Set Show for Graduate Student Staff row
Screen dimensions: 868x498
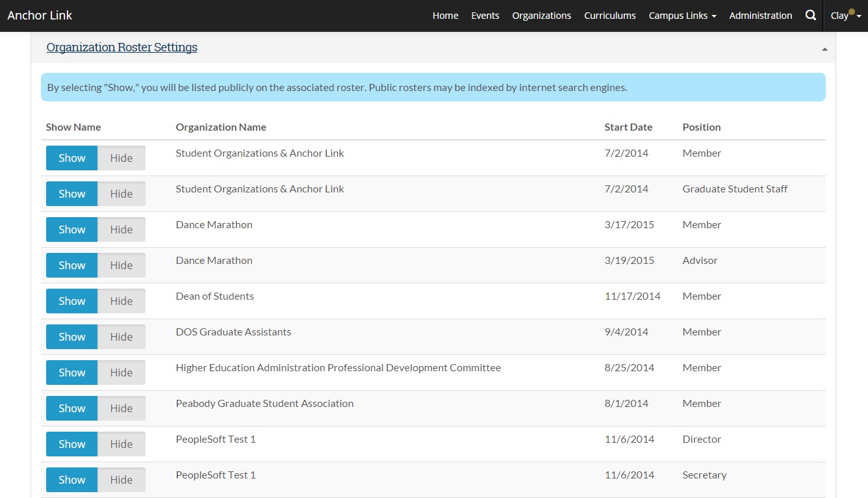click(x=71, y=194)
